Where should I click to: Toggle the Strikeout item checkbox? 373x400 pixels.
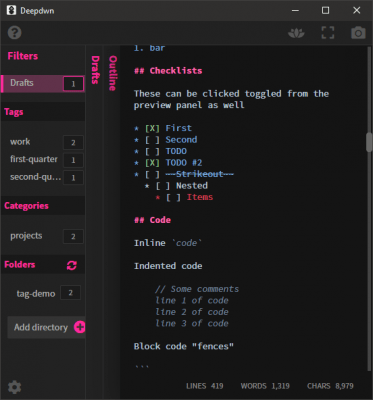coord(152,174)
